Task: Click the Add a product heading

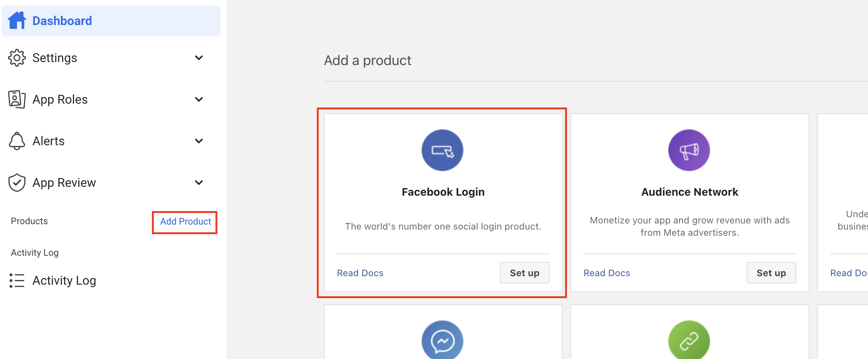Action: pyautogui.click(x=368, y=60)
